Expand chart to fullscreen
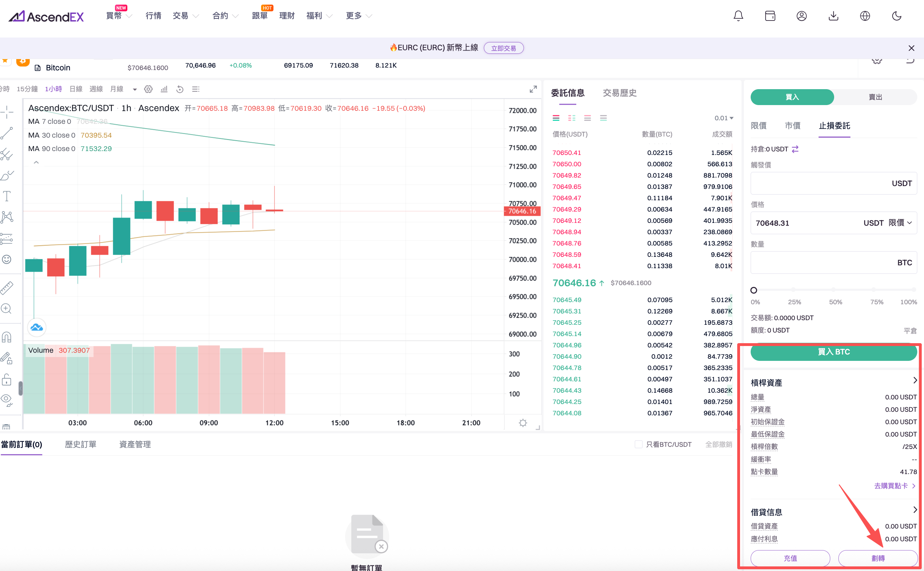This screenshot has height=571, width=924. click(533, 89)
